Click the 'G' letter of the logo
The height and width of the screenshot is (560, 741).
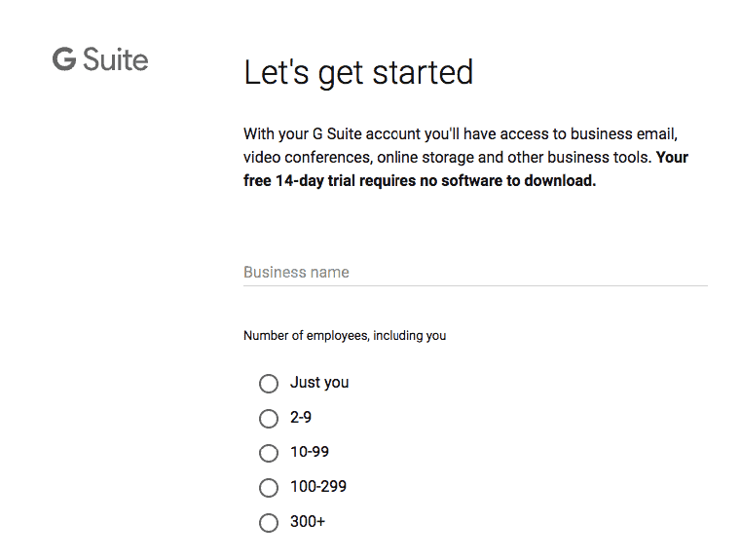(64, 59)
